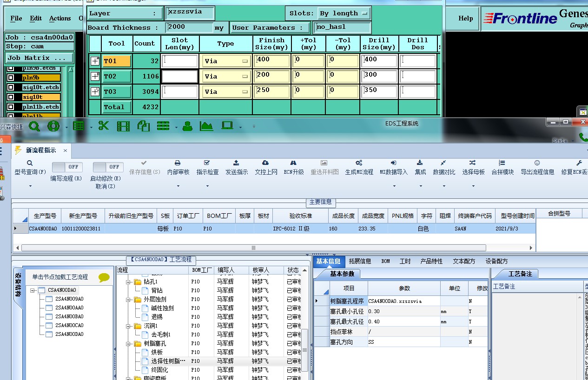Select 选择性树脂 process row
This screenshot has width=588, height=380.
pyautogui.click(x=168, y=361)
